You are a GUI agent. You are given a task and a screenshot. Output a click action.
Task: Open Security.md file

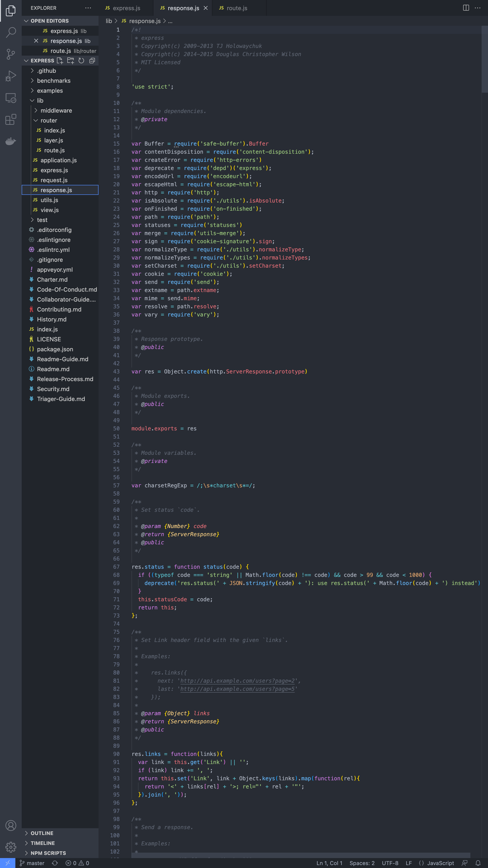(x=60, y=389)
